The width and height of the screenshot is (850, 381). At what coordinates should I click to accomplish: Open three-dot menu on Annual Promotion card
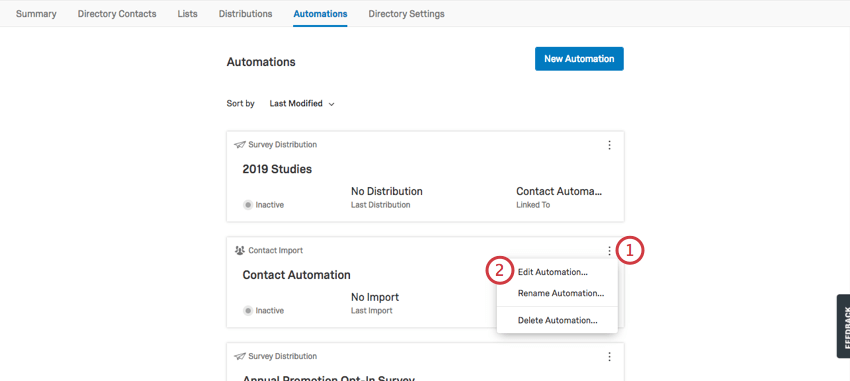pyautogui.click(x=609, y=357)
